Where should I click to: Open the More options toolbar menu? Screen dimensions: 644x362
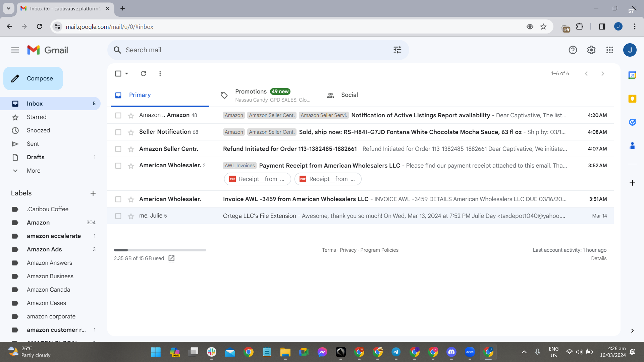click(x=160, y=73)
